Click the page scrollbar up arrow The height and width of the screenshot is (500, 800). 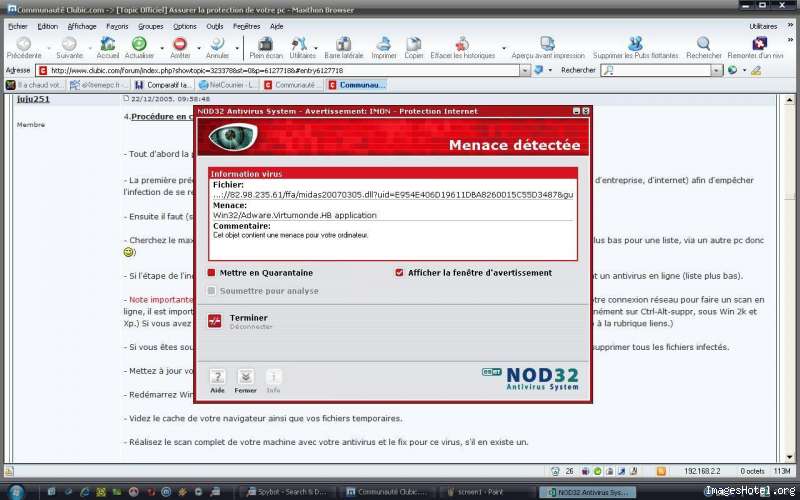pyautogui.click(x=790, y=99)
